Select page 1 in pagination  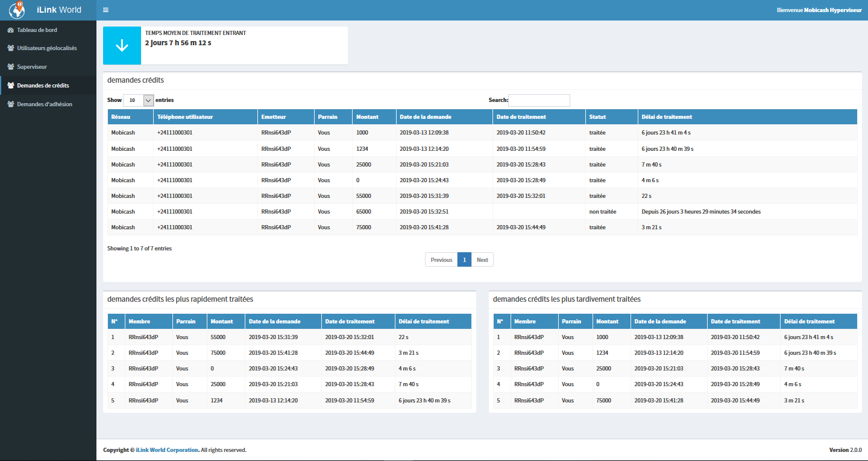click(x=464, y=260)
